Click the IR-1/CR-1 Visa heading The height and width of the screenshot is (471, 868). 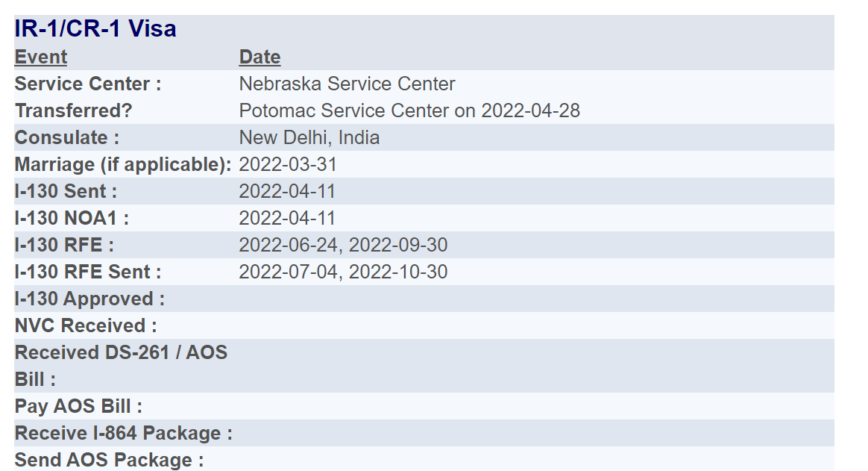(x=95, y=29)
